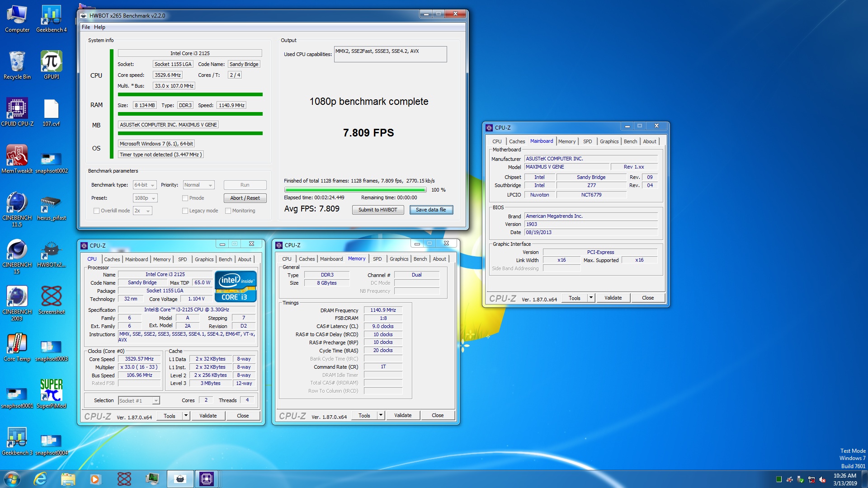Screen dimensions: 868x488
Task: Toggle the Overkill mode checkbox
Action: point(96,211)
